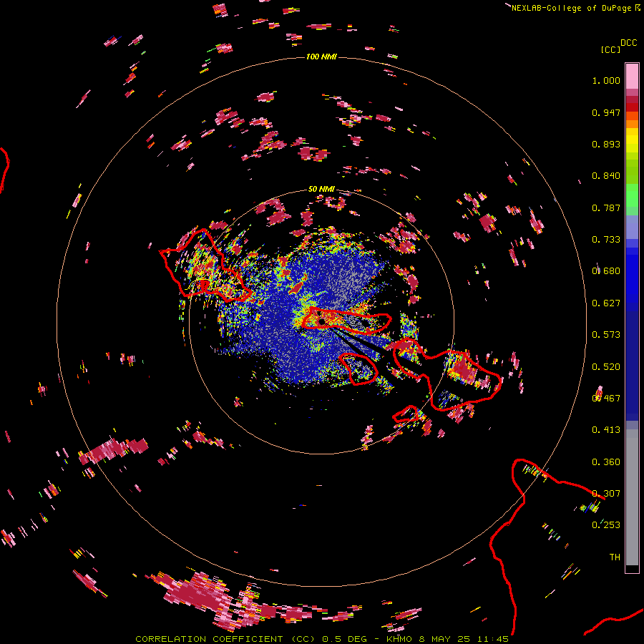Screen dimensions: 644x644
Task: Click the light pink top segment of the color bar
Action: [632, 76]
